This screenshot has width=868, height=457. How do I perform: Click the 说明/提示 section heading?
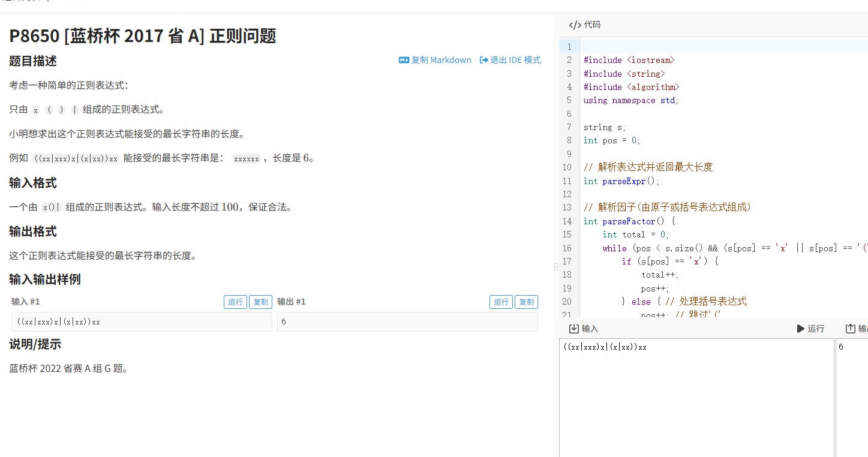pyautogui.click(x=35, y=344)
